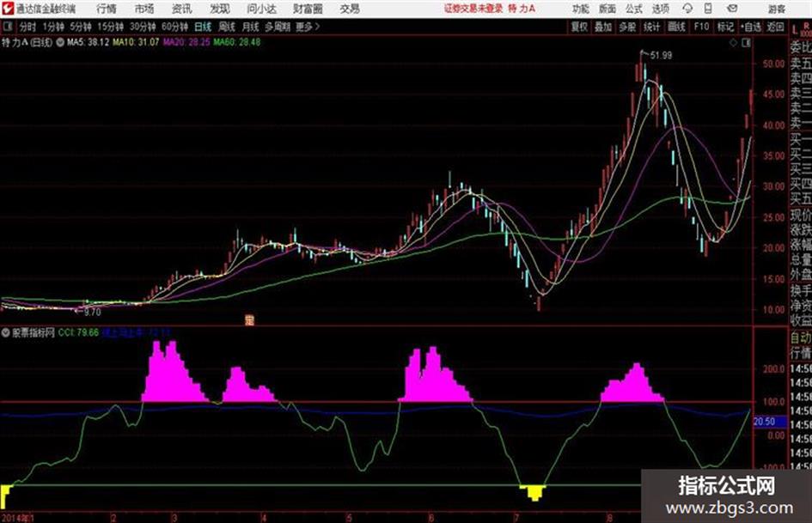This screenshot has height=523, width=812.
Task: Click the side panel toggle icon beside diamond
Action: [x=746, y=43]
